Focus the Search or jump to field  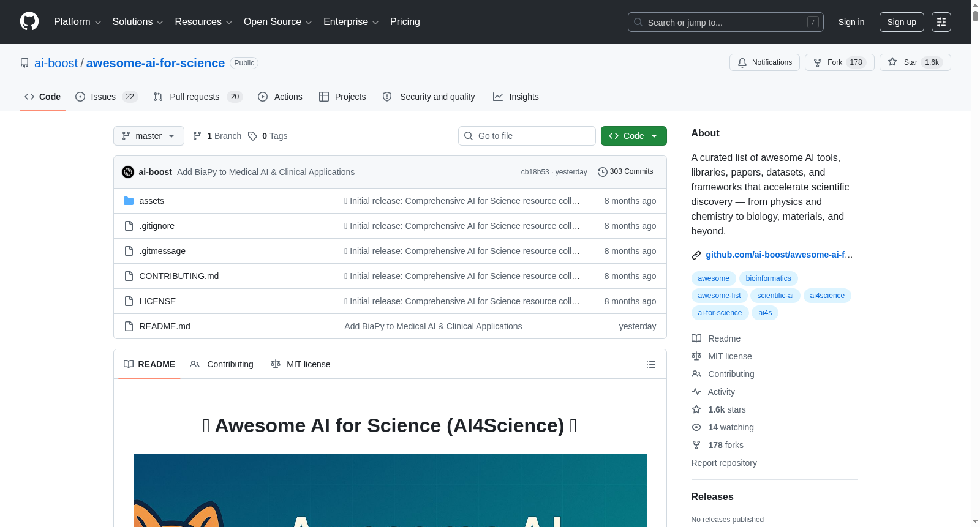[726, 22]
